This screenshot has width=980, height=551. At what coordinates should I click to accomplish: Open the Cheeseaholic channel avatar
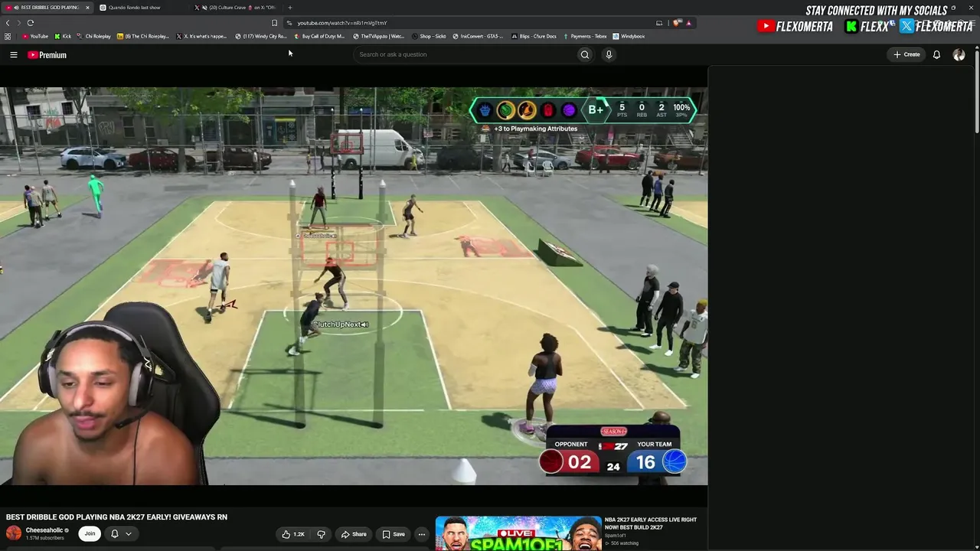pyautogui.click(x=14, y=533)
